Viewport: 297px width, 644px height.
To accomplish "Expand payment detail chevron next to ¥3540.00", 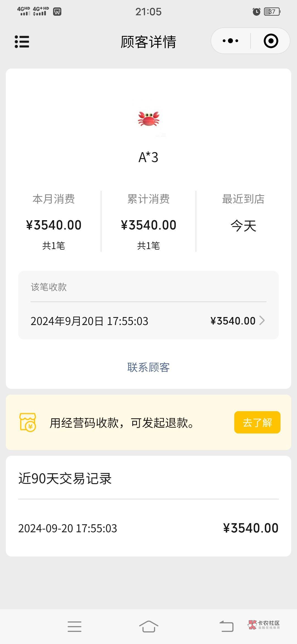I will (262, 321).
